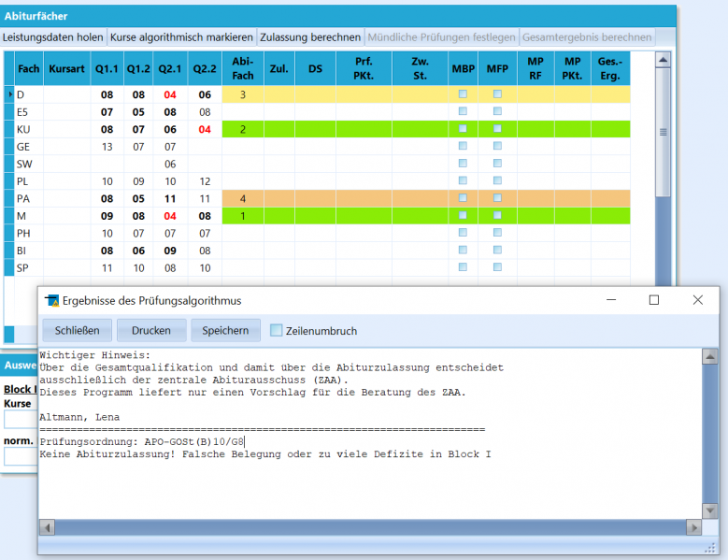
Task: Tick the MFP checkbox in row PL
Action: click(497, 180)
